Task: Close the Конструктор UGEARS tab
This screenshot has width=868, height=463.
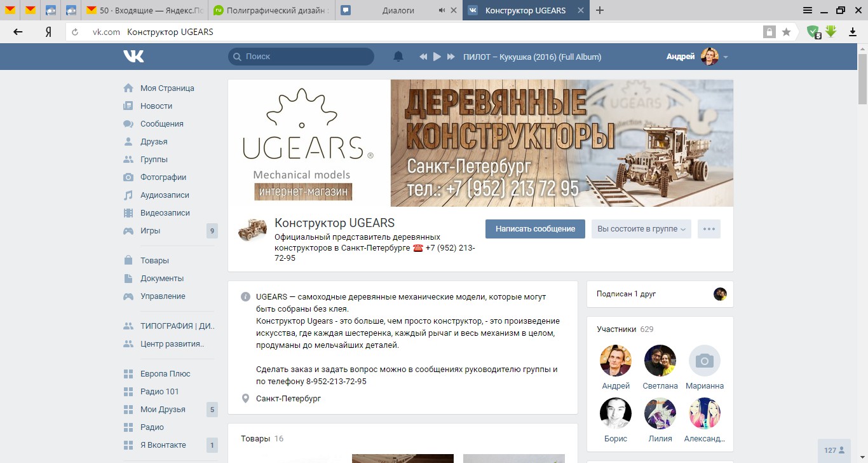Action: 580,11
